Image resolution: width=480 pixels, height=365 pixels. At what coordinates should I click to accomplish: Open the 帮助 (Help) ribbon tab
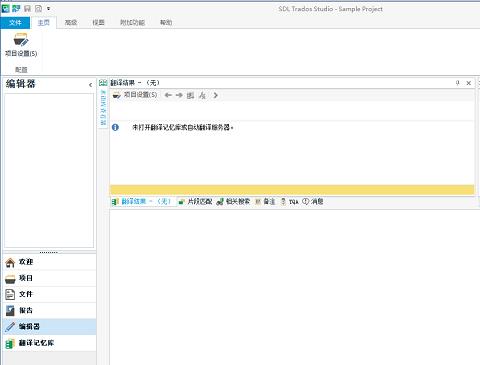166,22
